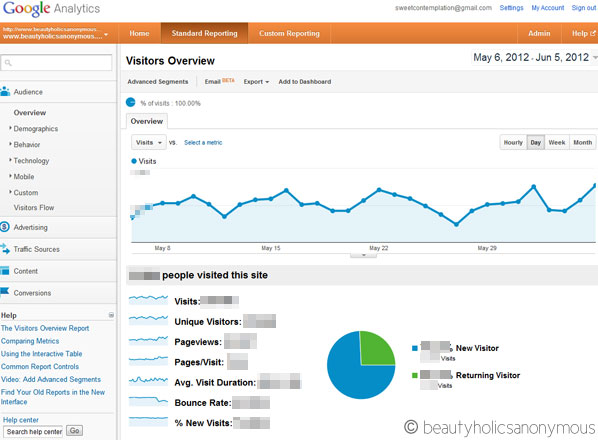The width and height of the screenshot is (598, 440).
Task: Open the Help menu item
Action: tap(583, 33)
